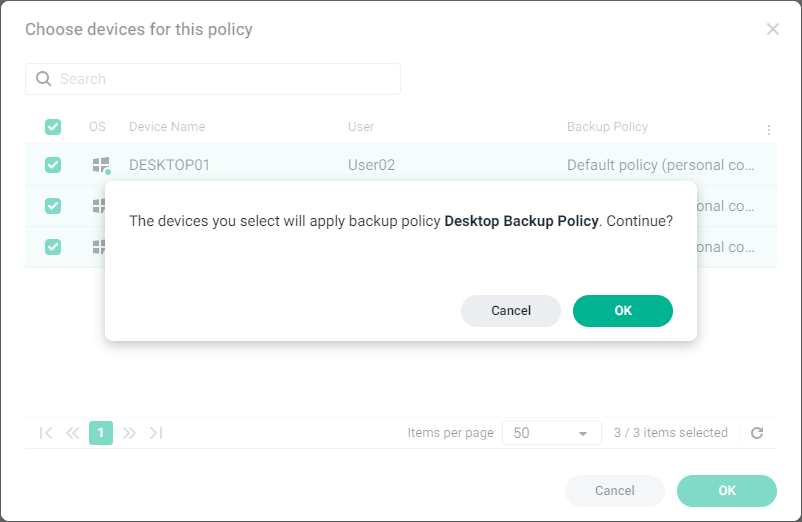Sort by the Device Name column header
The width and height of the screenshot is (802, 522).
click(167, 127)
